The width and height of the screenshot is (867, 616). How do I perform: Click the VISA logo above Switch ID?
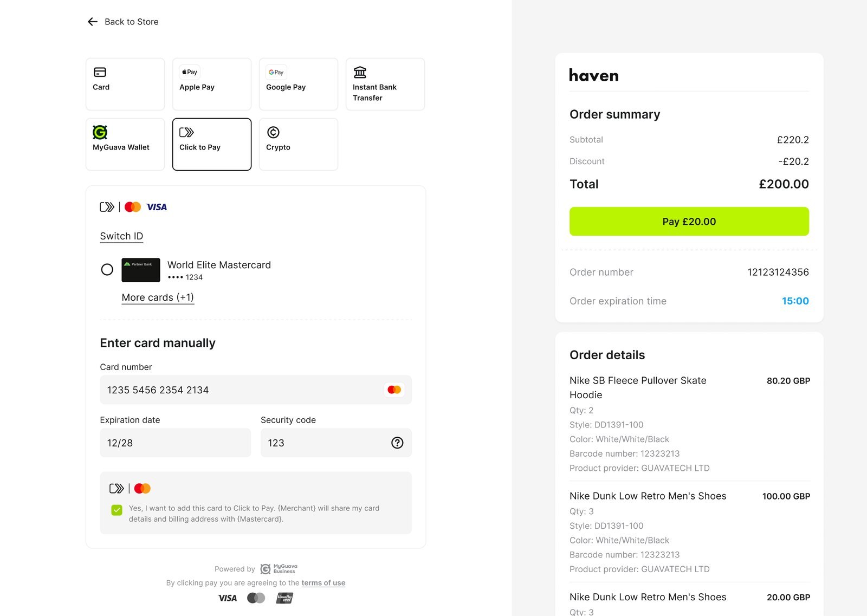point(157,207)
